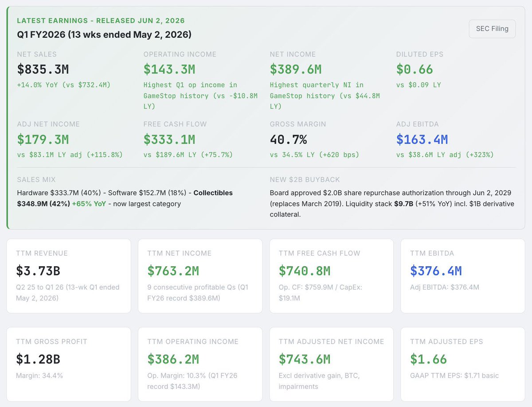Select the 'Board approved $2.0B share repurchase' line

[x=391, y=193]
